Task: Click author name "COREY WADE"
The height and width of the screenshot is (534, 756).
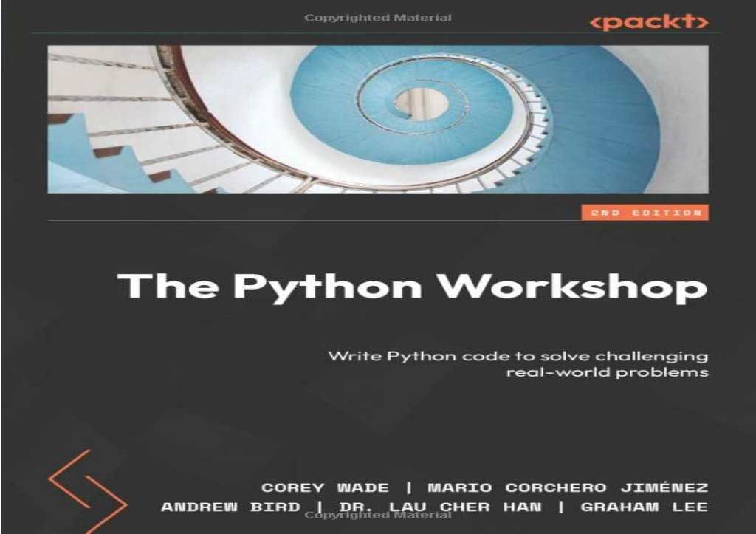Action: coord(325,487)
